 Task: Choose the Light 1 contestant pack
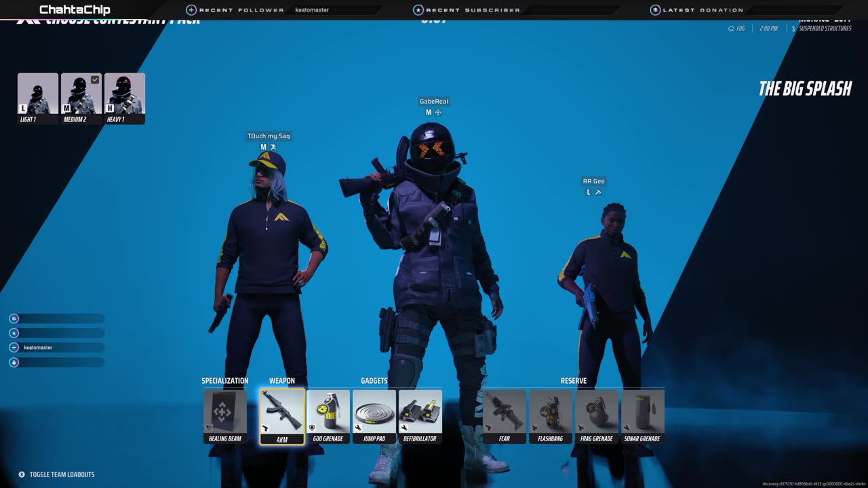(38, 98)
